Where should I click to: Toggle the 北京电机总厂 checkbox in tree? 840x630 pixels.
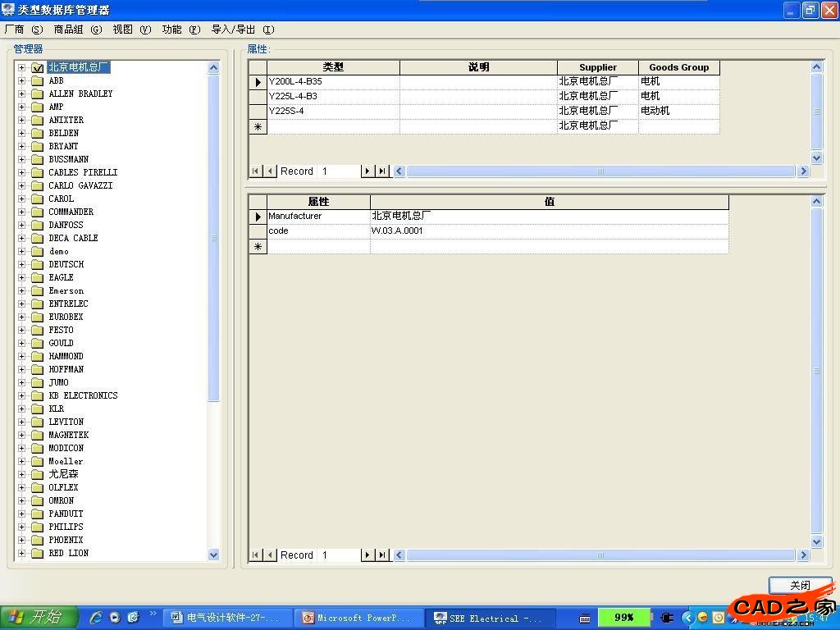click(37, 68)
